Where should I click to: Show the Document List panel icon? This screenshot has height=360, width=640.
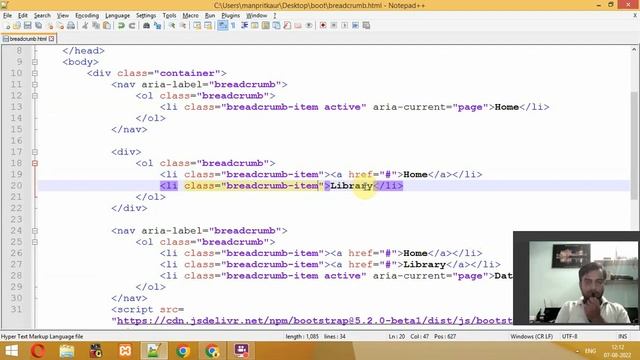[x=276, y=25]
